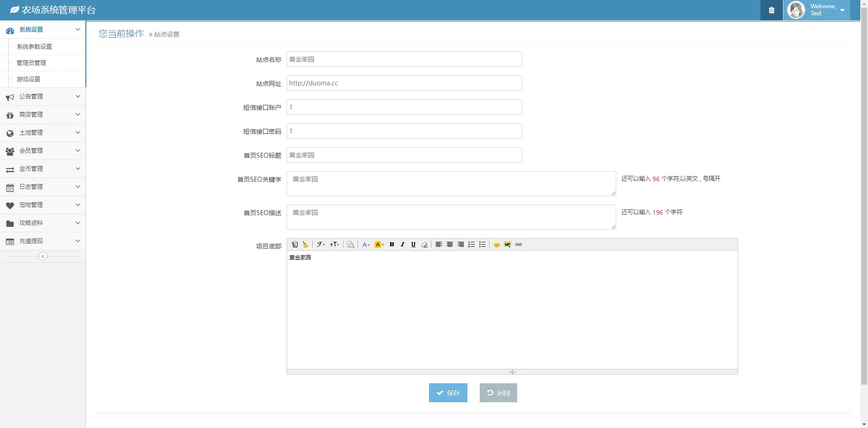Collapse the sidebar using the double-arrow button
868x428 pixels.
(x=43, y=256)
